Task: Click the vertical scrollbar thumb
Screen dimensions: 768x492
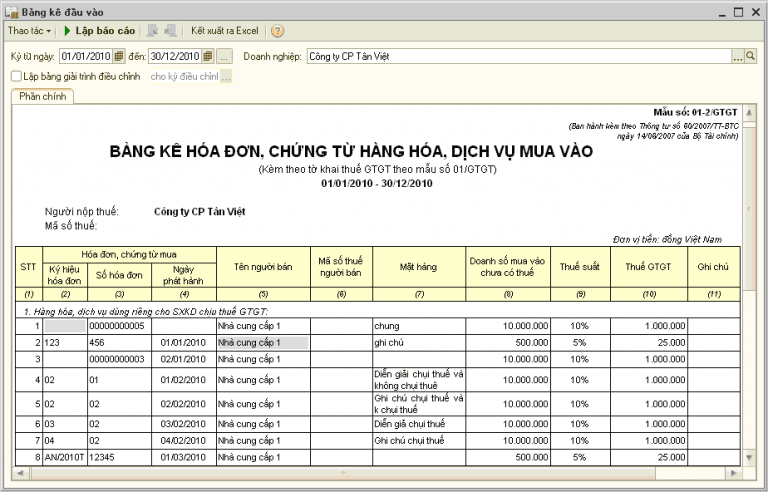Action: coord(749,208)
